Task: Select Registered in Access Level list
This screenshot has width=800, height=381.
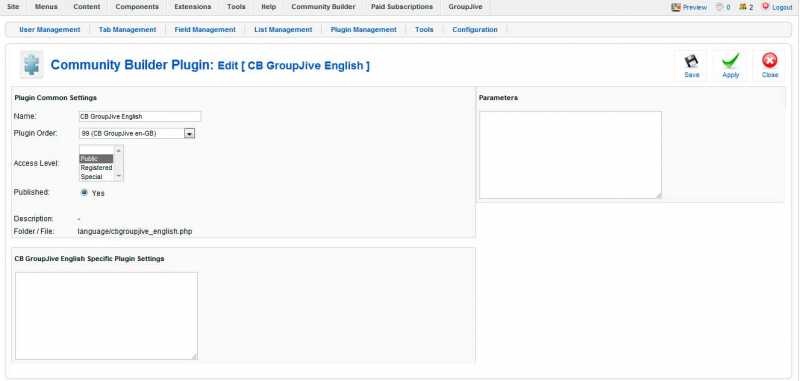Action: (x=96, y=167)
